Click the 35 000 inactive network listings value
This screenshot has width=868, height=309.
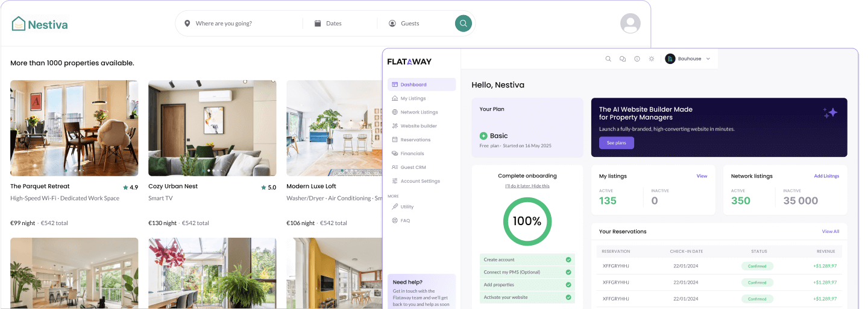pyautogui.click(x=800, y=201)
